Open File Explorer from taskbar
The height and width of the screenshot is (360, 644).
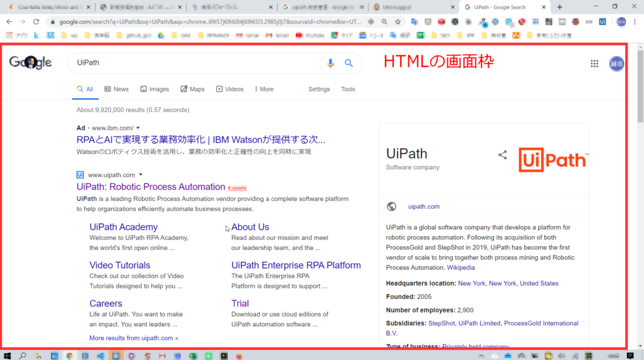[38, 356]
